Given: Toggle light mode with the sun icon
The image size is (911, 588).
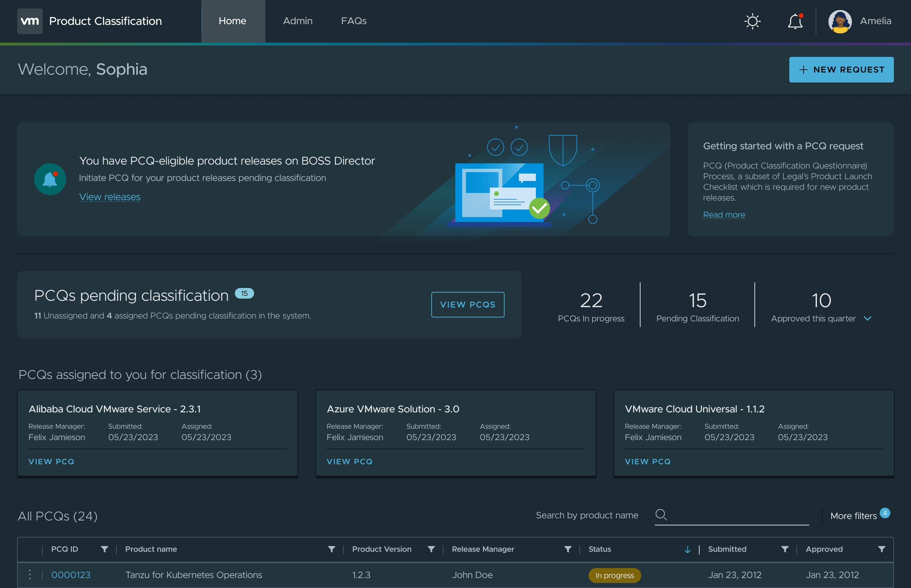Looking at the screenshot, I should (x=752, y=21).
